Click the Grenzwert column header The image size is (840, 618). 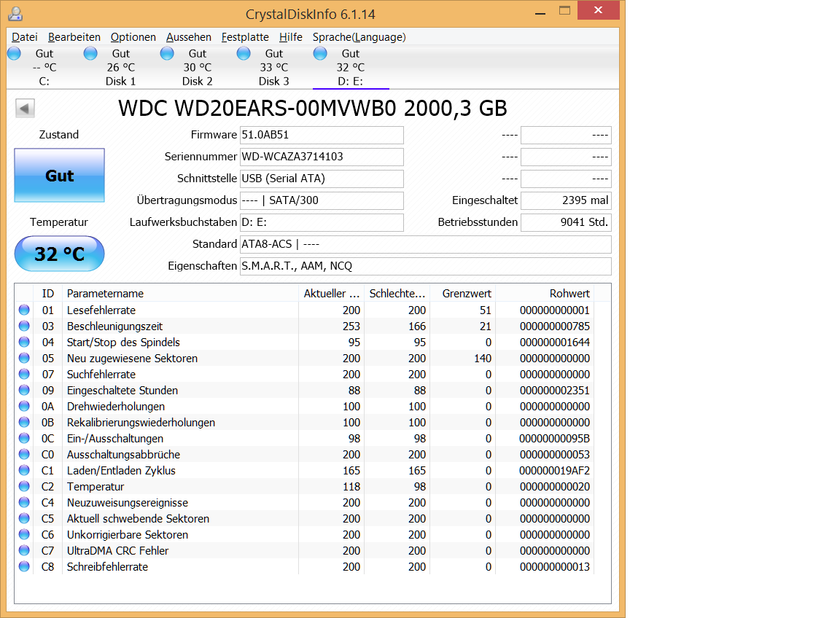tap(463, 294)
